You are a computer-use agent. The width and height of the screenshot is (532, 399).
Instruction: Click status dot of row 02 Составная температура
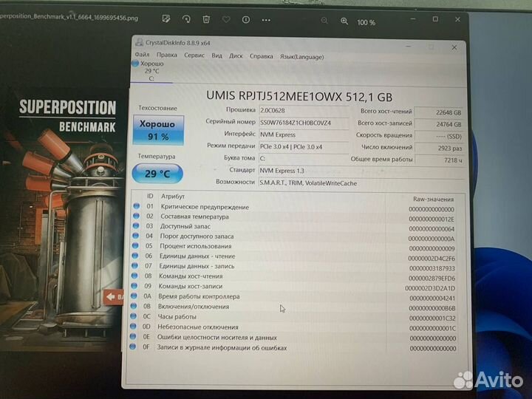[x=136, y=216]
